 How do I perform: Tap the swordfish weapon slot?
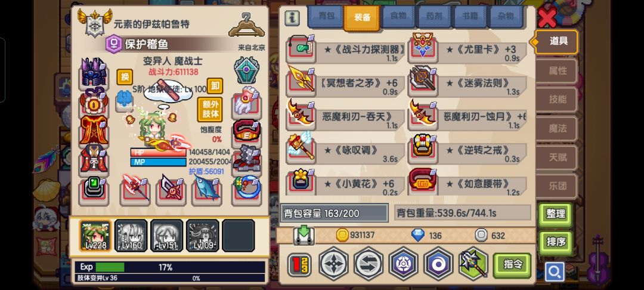point(206,190)
